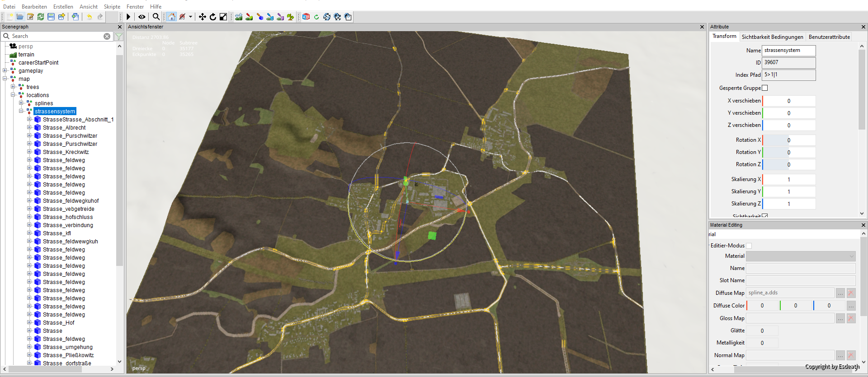Image resolution: width=868 pixels, height=377 pixels.
Task: Click the Save As floppy with star icon
Action: [x=61, y=17]
